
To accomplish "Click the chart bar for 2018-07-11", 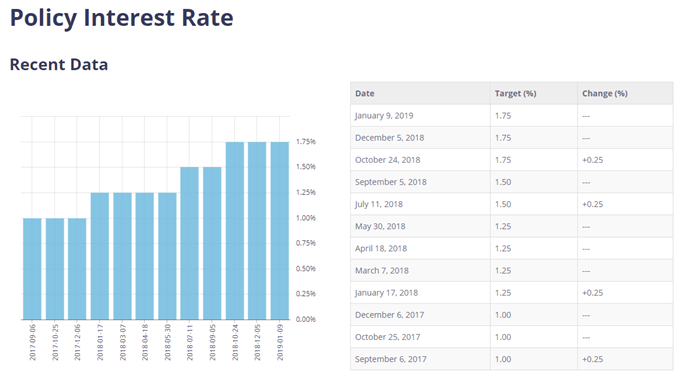I will pyautogui.click(x=190, y=243).
